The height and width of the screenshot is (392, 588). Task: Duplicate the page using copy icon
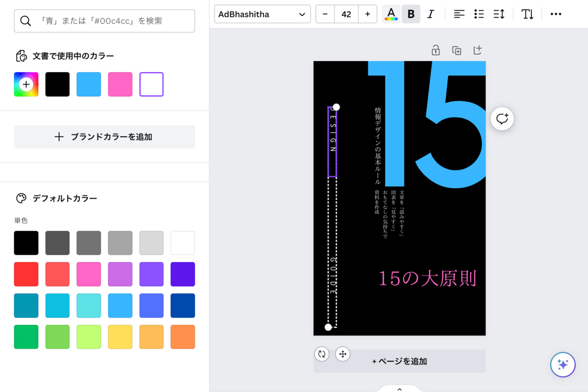[x=457, y=50]
